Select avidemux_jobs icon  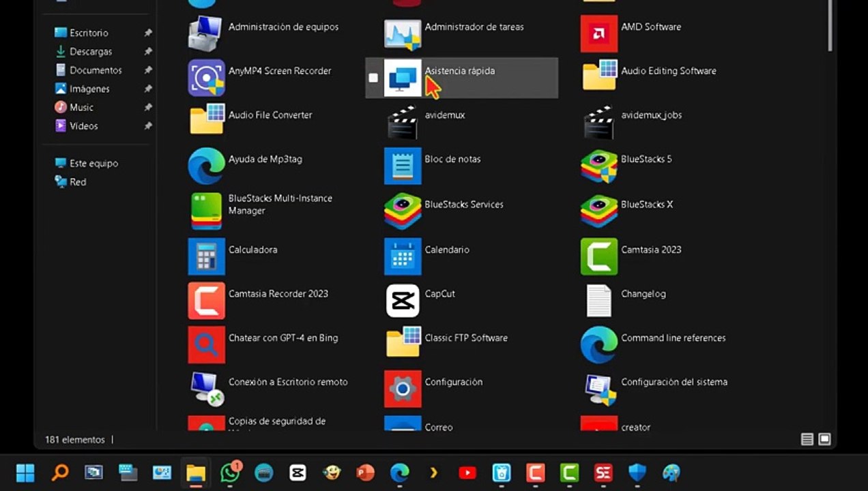click(598, 122)
